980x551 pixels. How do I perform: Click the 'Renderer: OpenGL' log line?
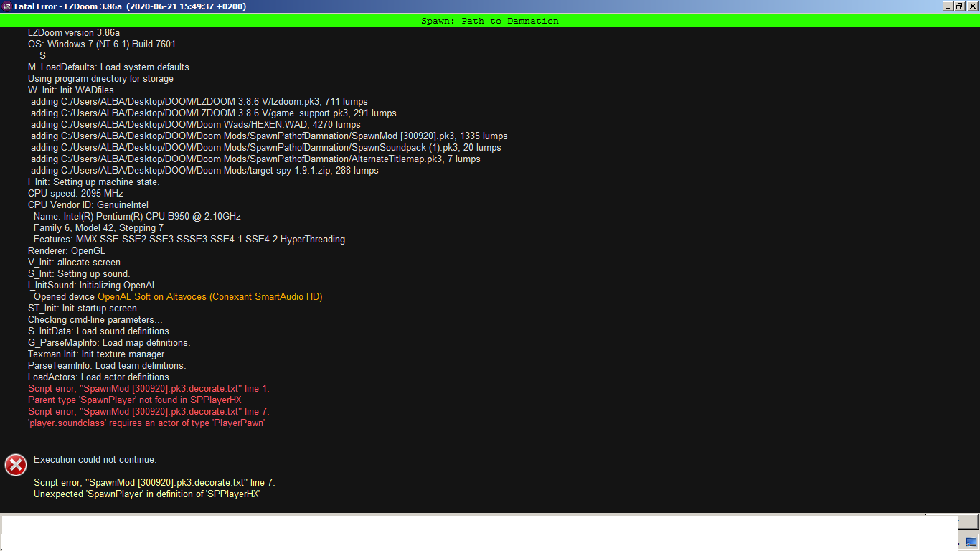pyautogui.click(x=66, y=250)
